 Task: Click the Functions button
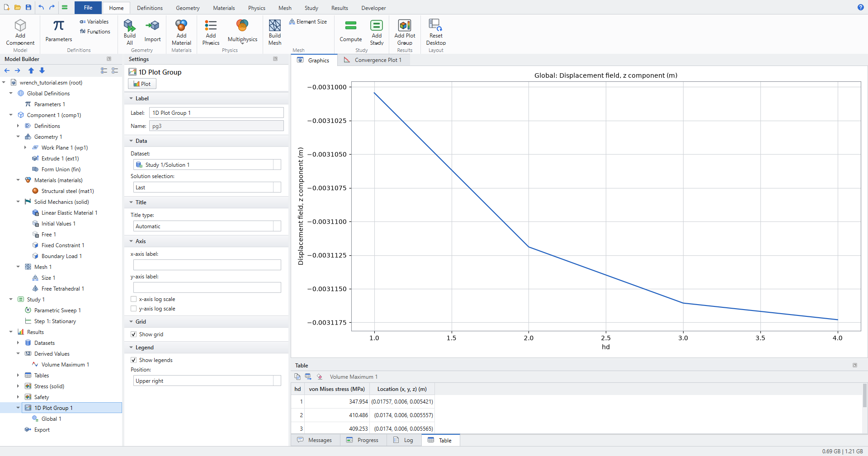[95, 32]
